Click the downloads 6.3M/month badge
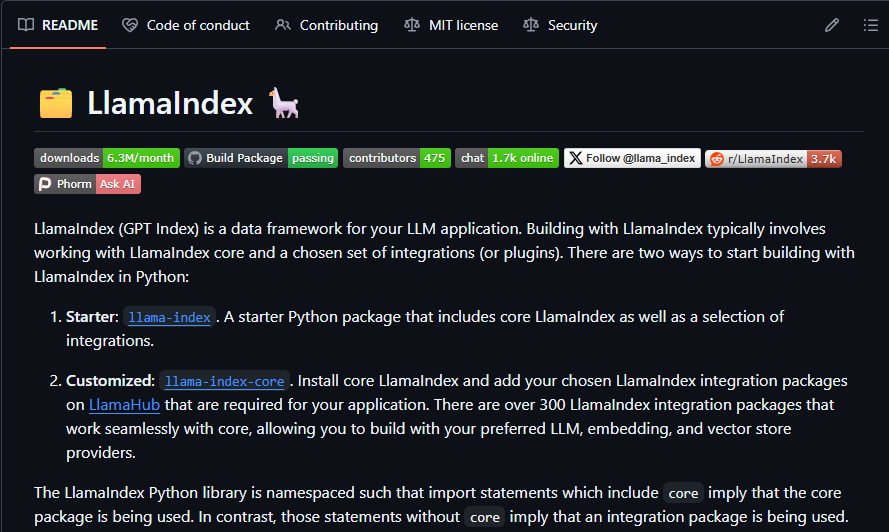Viewport: 889px width, 532px height. point(107,158)
